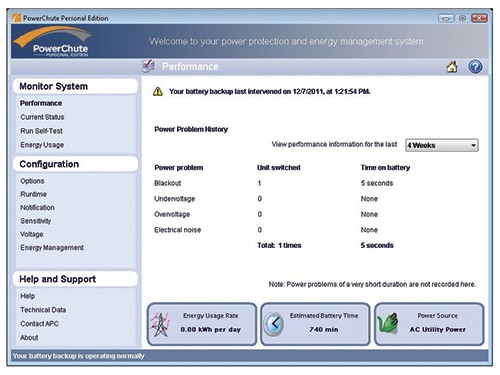
Task: Click the Energy Usage Rate panel
Action: [202, 324]
